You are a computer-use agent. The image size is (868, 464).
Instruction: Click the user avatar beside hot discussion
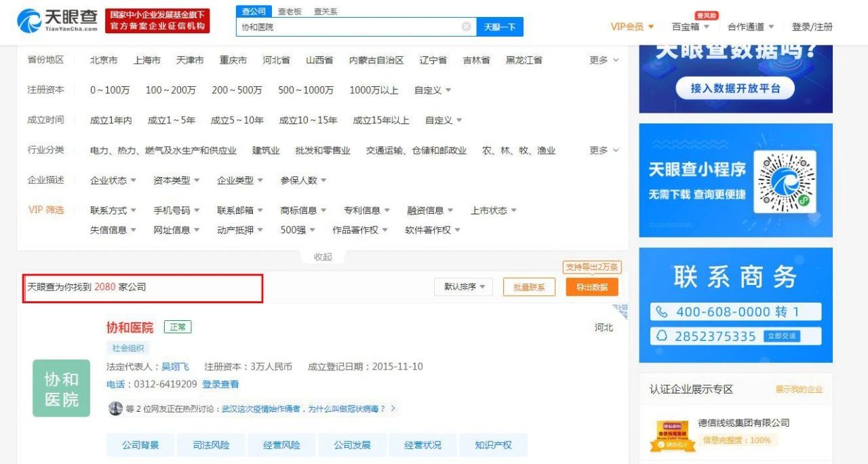click(x=115, y=408)
